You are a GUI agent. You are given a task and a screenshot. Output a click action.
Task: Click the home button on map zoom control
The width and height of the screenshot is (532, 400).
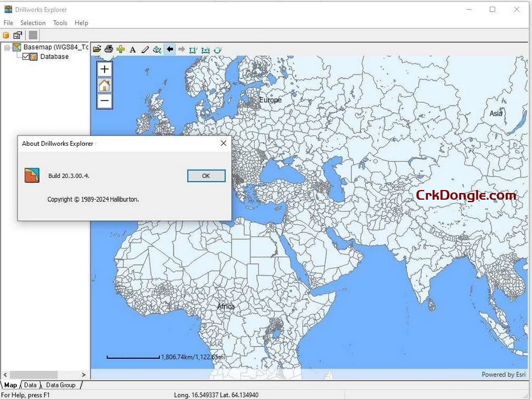click(x=103, y=85)
